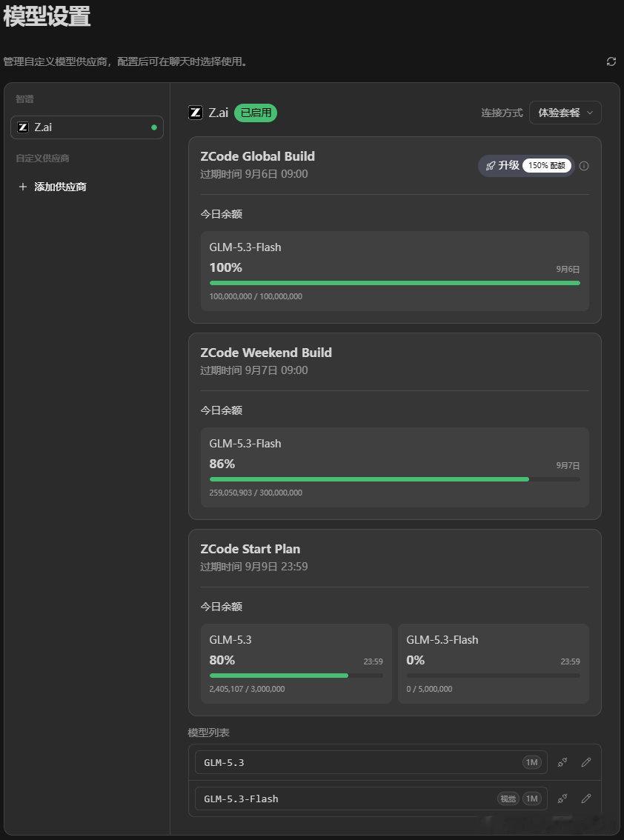Click the edit pencil icon for GLM-5.3

[x=586, y=762]
